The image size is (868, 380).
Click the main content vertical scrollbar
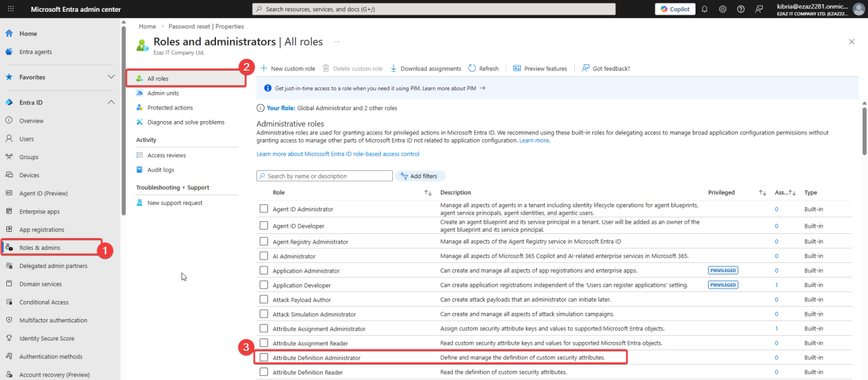point(863,132)
